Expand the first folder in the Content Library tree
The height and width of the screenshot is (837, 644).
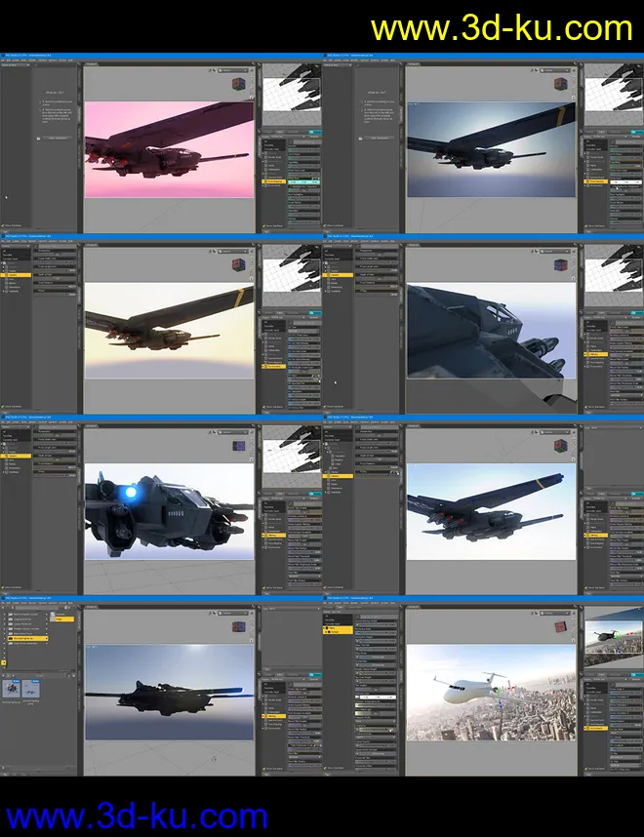[7, 614]
